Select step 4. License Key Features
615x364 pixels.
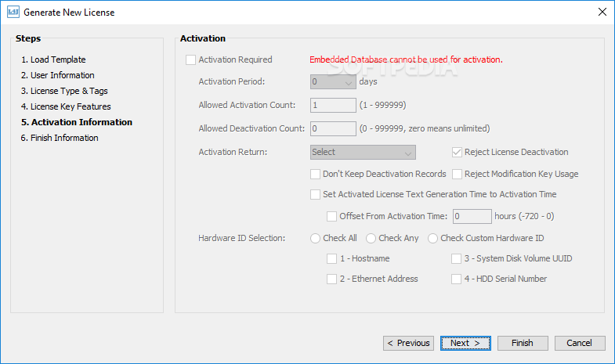tap(66, 106)
